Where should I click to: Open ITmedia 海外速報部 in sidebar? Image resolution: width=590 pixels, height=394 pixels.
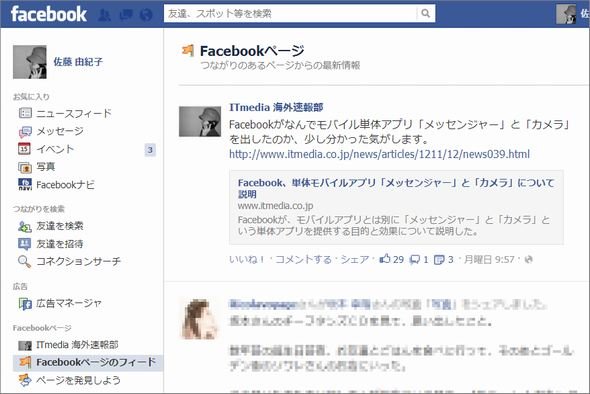point(77,345)
